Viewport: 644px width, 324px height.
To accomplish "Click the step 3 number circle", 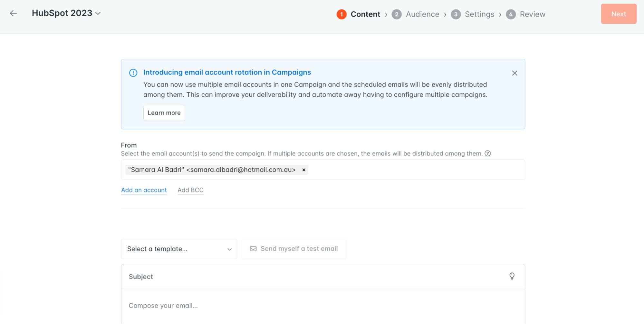I will click(456, 14).
